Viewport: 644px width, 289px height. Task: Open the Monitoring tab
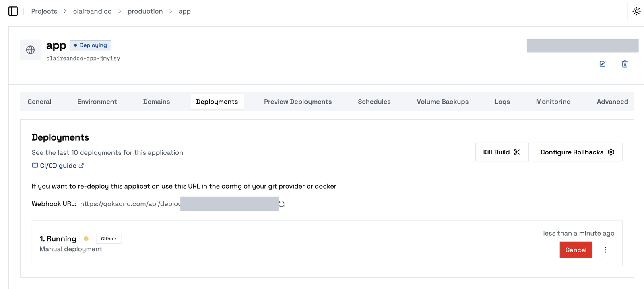click(553, 102)
